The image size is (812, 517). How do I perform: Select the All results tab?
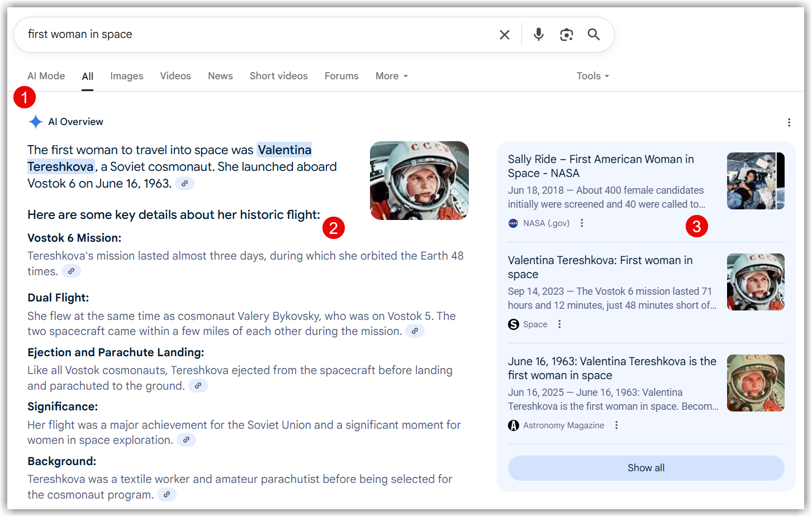click(88, 76)
